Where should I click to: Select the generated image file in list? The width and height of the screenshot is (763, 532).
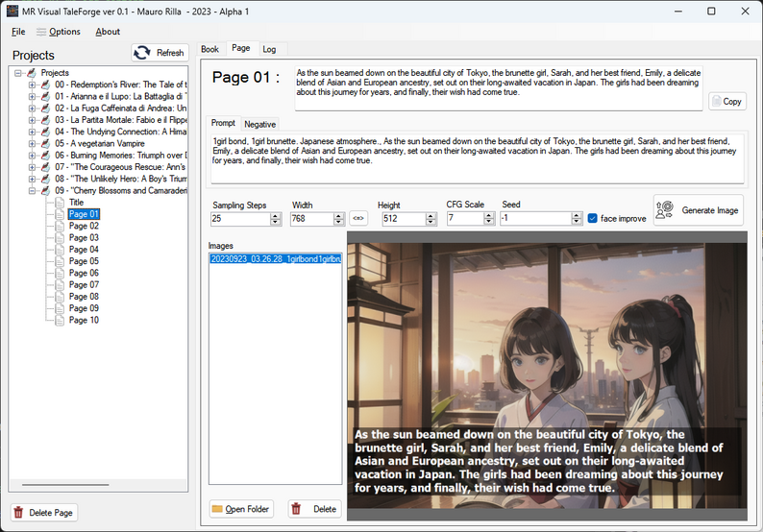(x=275, y=259)
